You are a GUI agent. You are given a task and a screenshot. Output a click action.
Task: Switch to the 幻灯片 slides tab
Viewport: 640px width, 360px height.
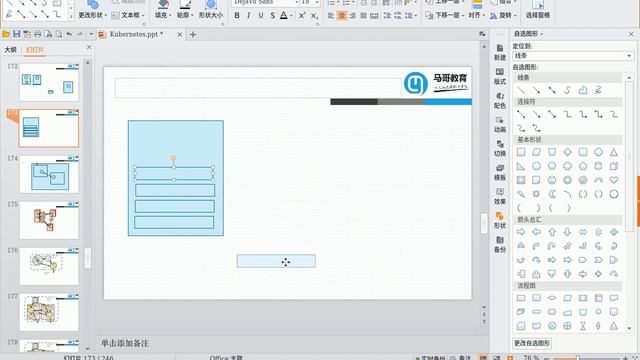pyautogui.click(x=35, y=49)
